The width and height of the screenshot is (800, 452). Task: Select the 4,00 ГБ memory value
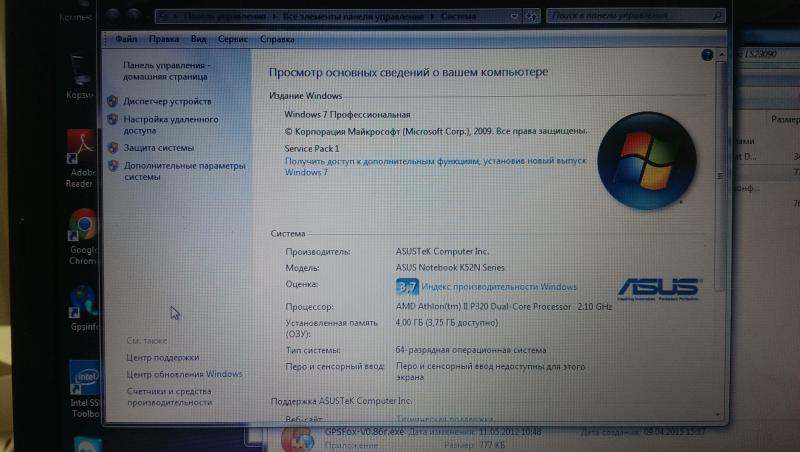tap(446, 322)
